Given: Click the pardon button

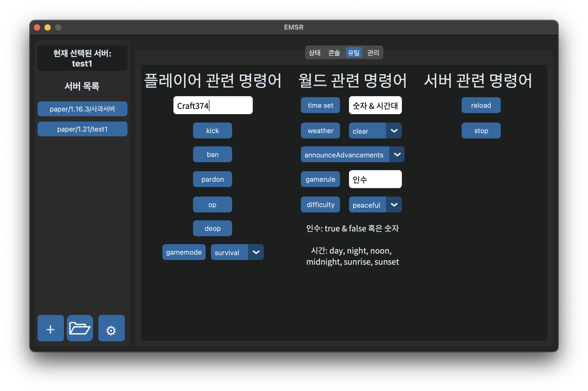Looking at the screenshot, I should click(212, 179).
